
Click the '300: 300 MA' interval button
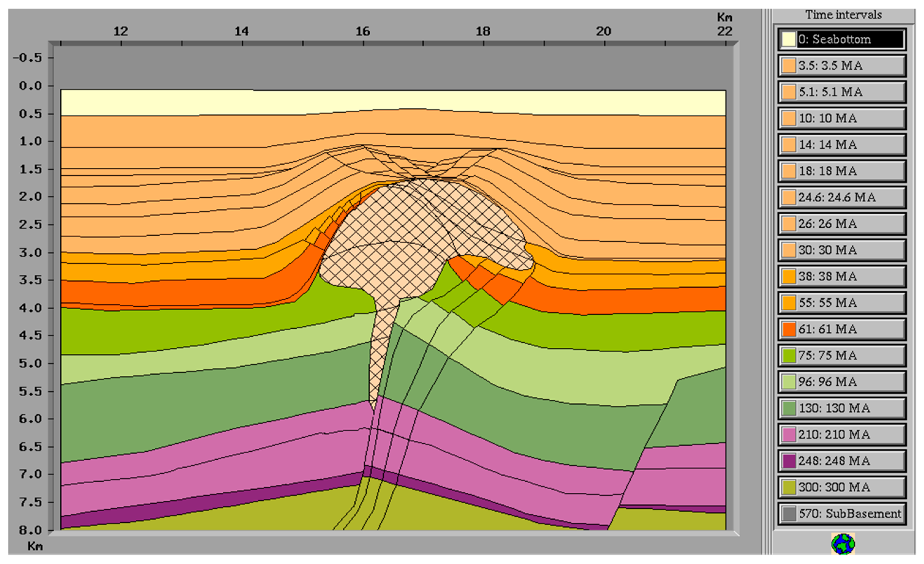coord(842,487)
